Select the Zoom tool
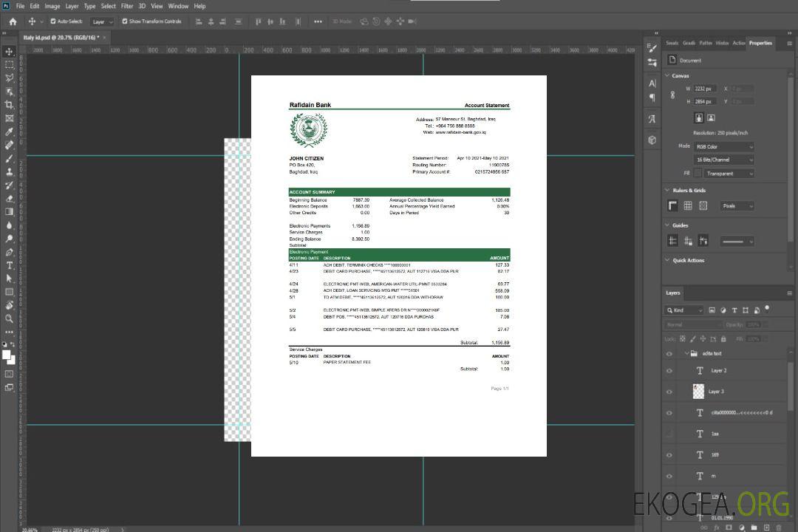The width and height of the screenshot is (798, 532). tap(9, 318)
